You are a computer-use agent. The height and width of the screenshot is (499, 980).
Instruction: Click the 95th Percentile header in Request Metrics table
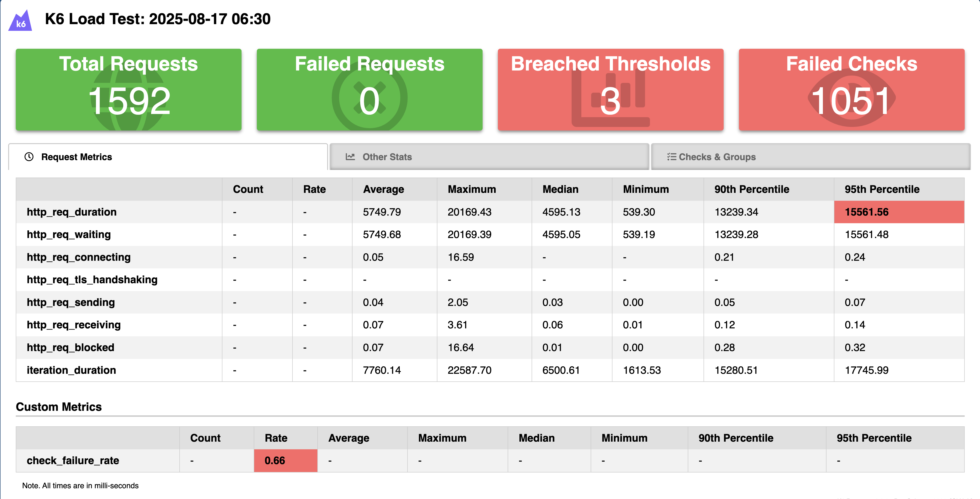[x=882, y=189]
